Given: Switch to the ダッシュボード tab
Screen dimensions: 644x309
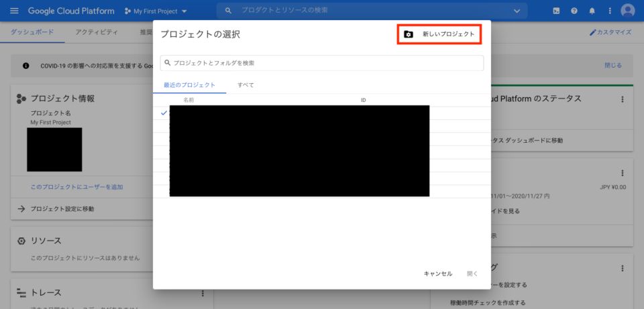Looking at the screenshot, I should [32, 32].
